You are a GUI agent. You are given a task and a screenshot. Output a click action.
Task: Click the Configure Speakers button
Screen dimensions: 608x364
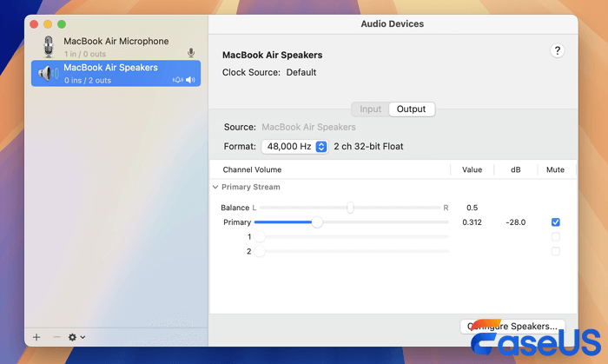click(512, 327)
